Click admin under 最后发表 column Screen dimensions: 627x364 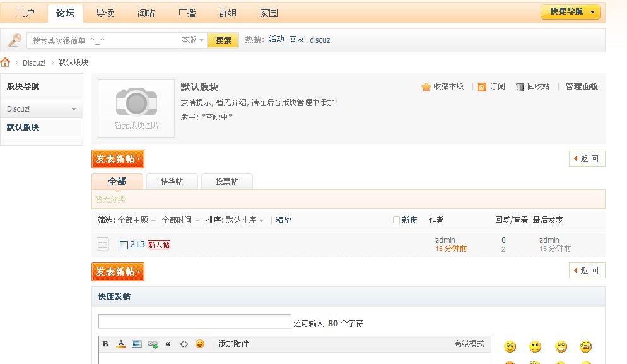pyautogui.click(x=549, y=240)
